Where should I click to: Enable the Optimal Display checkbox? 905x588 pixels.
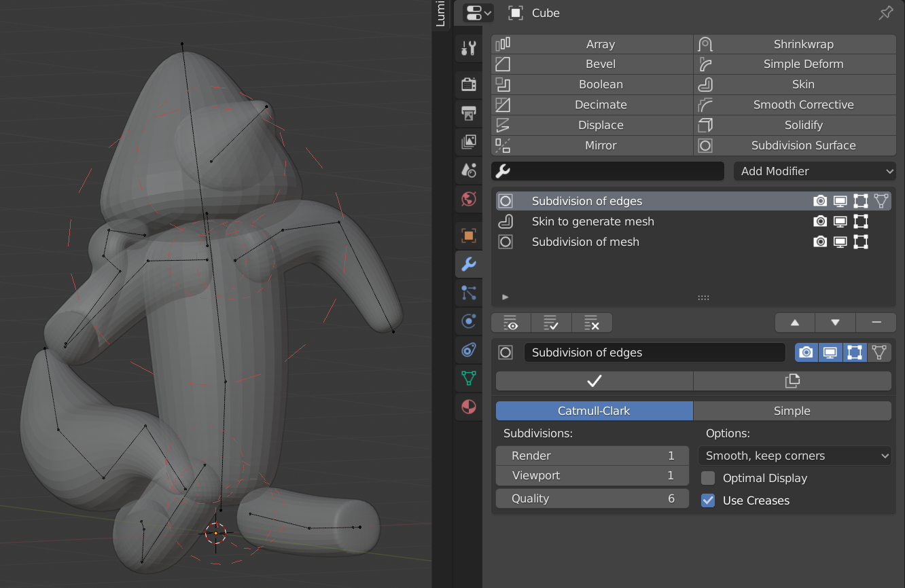tap(707, 478)
